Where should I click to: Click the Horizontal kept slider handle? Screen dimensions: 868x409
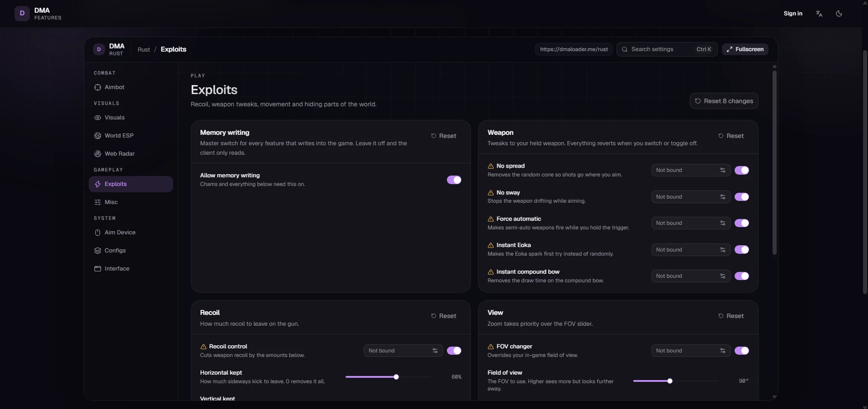pyautogui.click(x=396, y=377)
